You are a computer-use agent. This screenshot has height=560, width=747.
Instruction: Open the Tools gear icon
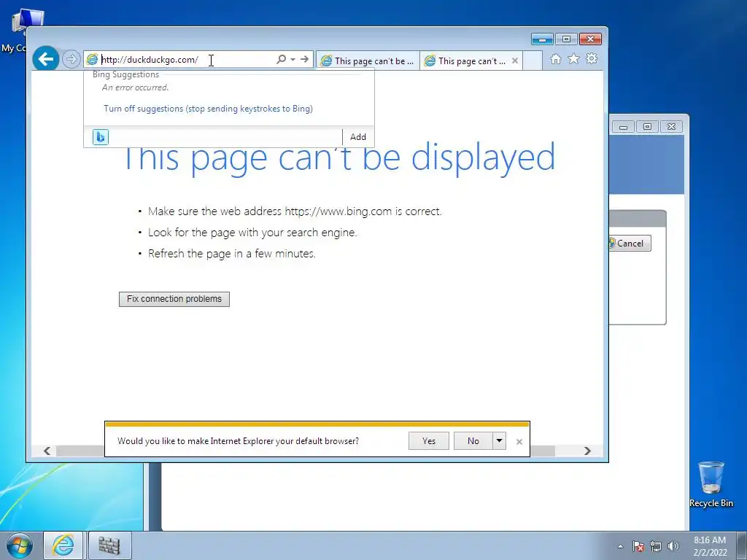[x=592, y=58]
